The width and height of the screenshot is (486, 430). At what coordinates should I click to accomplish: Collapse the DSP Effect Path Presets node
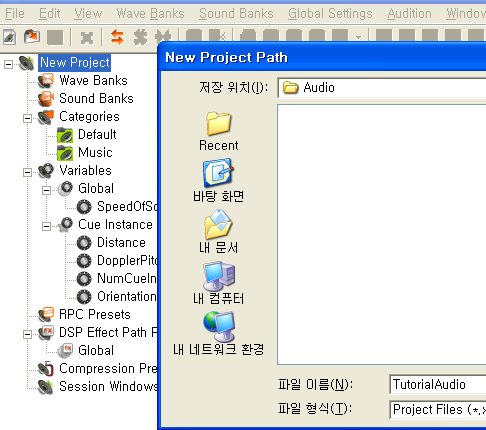coord(28,334)
